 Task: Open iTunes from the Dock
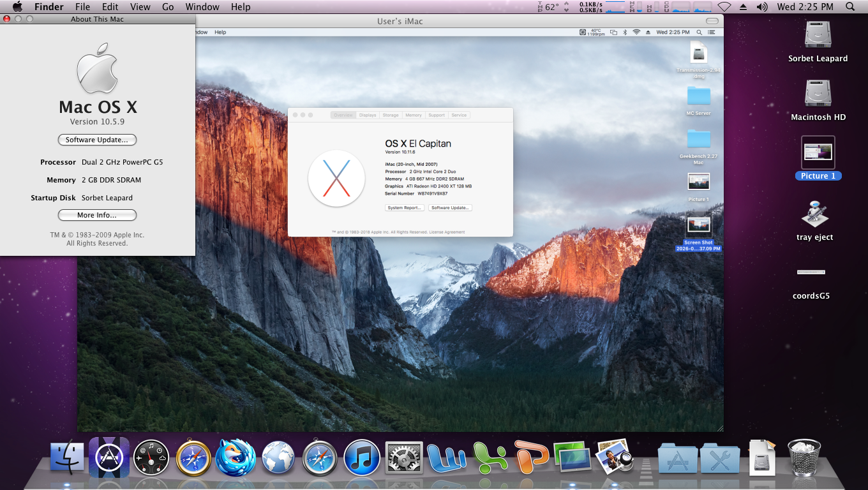[362, 457]
